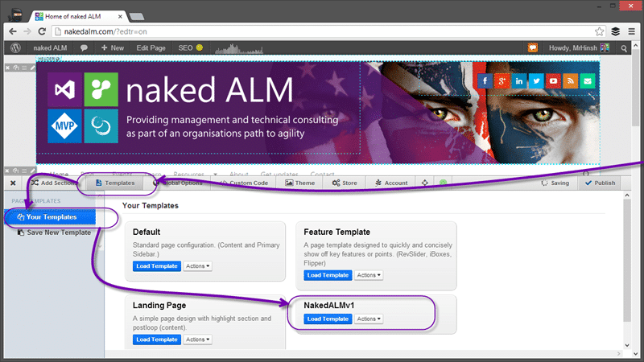
Task: Open Custom Code tab
Action: (244, 183)
